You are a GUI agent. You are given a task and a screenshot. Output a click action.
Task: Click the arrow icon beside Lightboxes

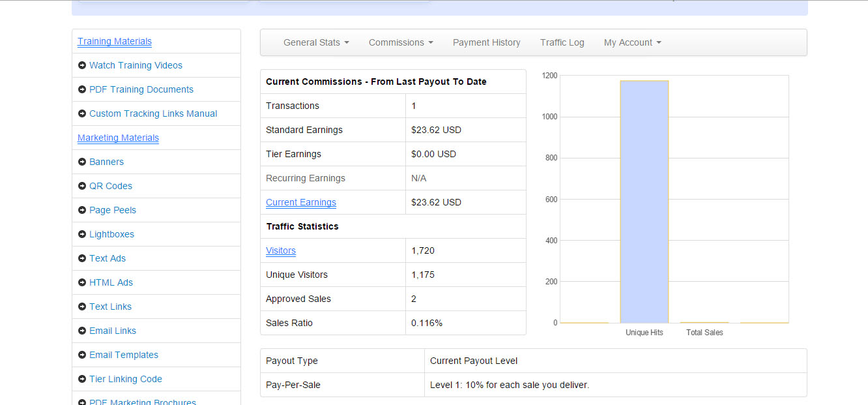pos(82,234)
